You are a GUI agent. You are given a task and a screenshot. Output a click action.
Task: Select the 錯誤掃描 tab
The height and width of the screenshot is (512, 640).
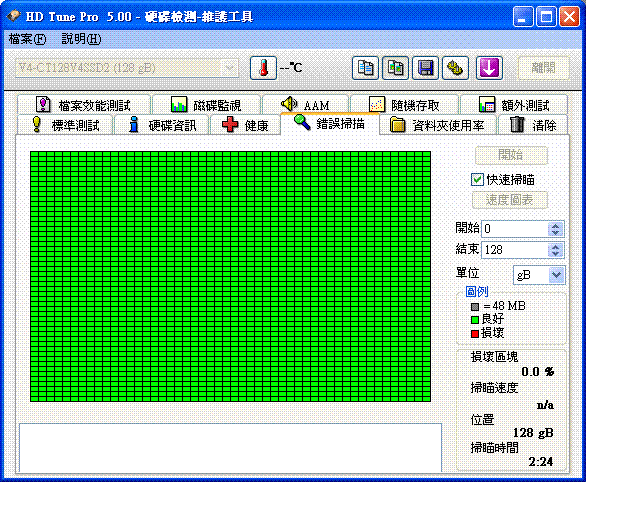point(330,123)
